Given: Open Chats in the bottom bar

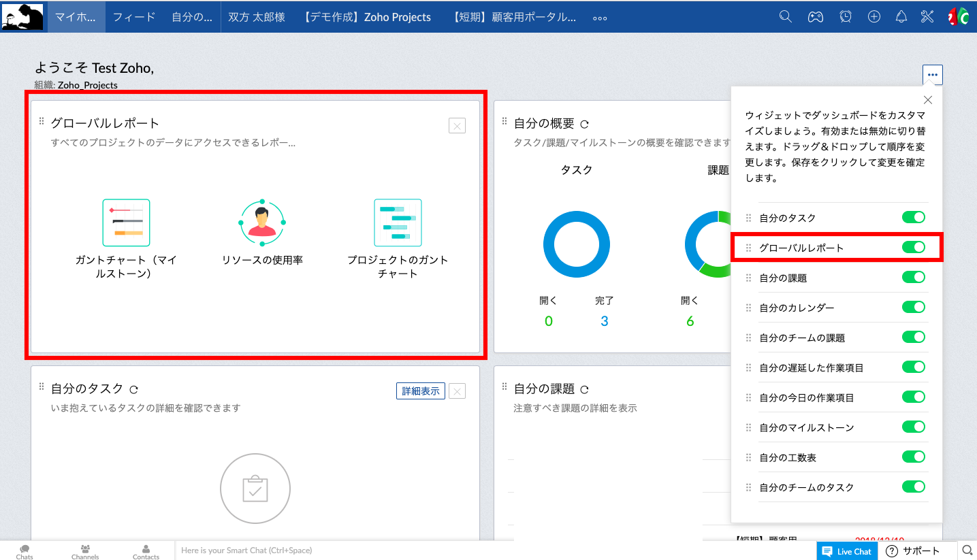Looking at the screenshot, I should tap(25, 551).
